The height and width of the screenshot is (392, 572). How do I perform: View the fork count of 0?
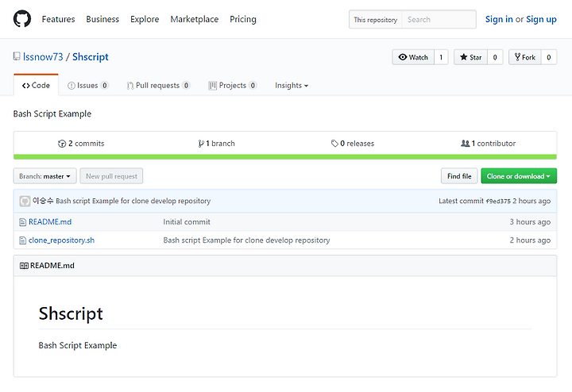[x=549, y=57]
